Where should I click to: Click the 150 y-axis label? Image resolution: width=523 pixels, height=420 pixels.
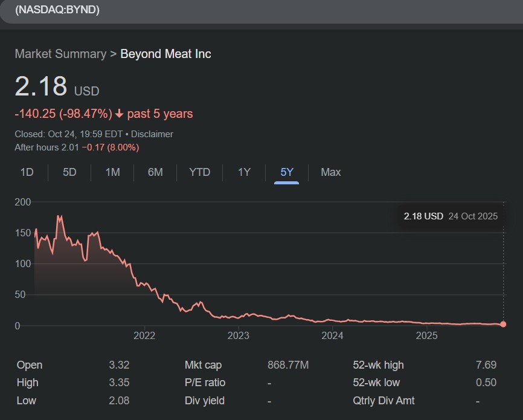(x=23, y=233)
